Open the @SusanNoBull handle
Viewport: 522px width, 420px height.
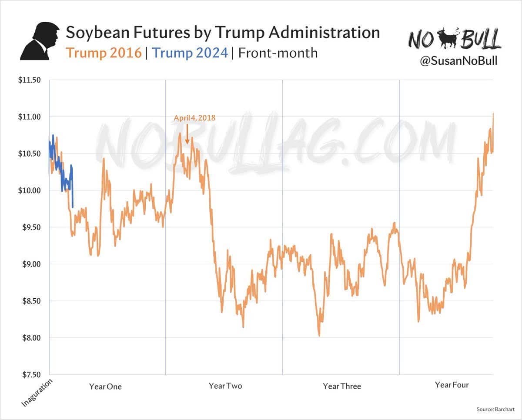(458, 61)
